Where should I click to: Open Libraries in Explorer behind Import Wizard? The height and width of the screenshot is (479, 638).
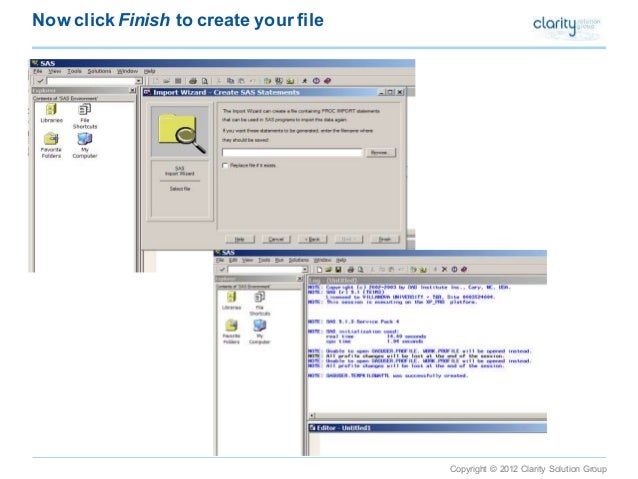coord(51,113)
